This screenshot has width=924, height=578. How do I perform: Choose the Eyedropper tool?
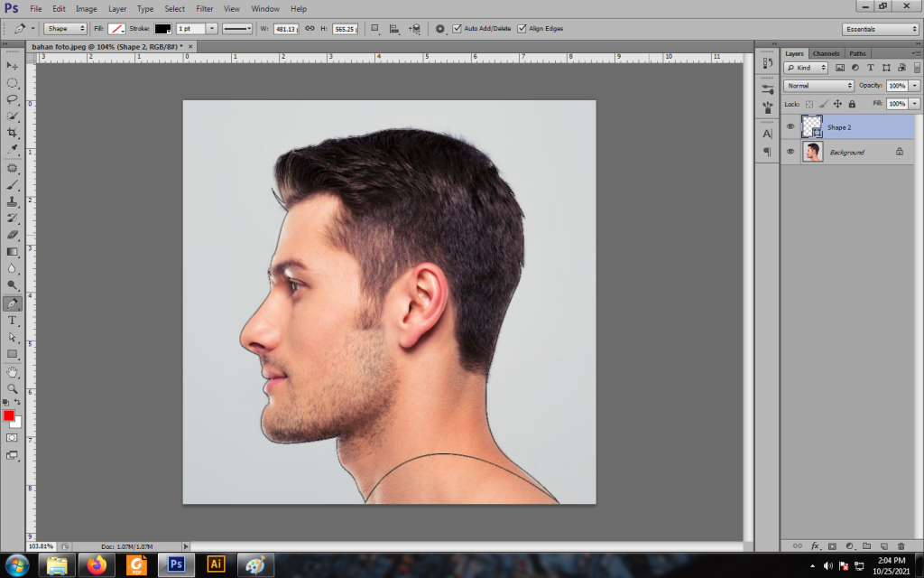(13, 149)
